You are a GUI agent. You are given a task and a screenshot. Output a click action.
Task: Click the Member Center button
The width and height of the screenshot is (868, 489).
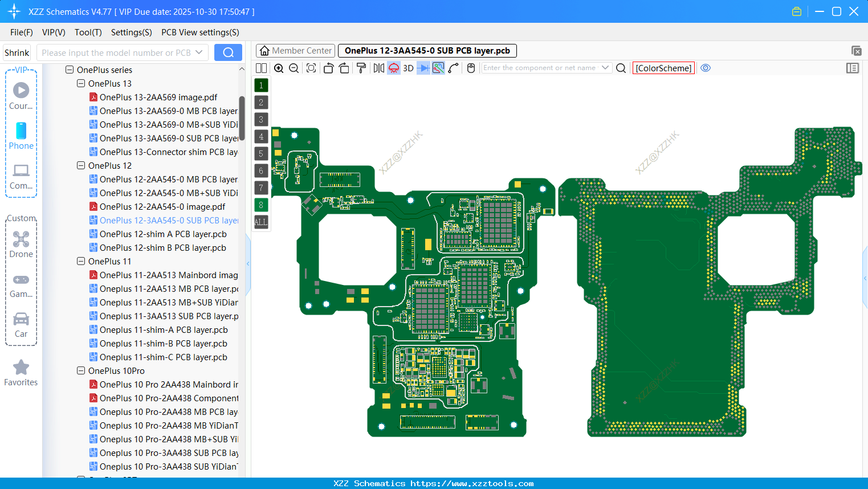(295, 50)
